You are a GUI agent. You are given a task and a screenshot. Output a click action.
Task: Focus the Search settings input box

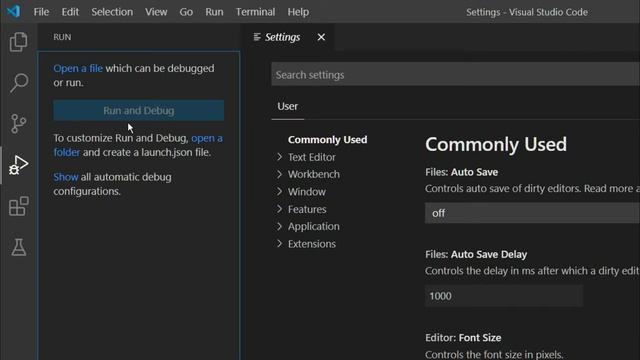[456, 75]
